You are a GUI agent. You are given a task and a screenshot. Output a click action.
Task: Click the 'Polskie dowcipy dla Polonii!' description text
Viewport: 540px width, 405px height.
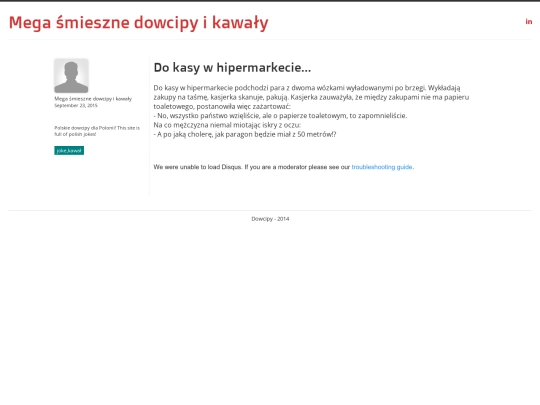(97, 131)
